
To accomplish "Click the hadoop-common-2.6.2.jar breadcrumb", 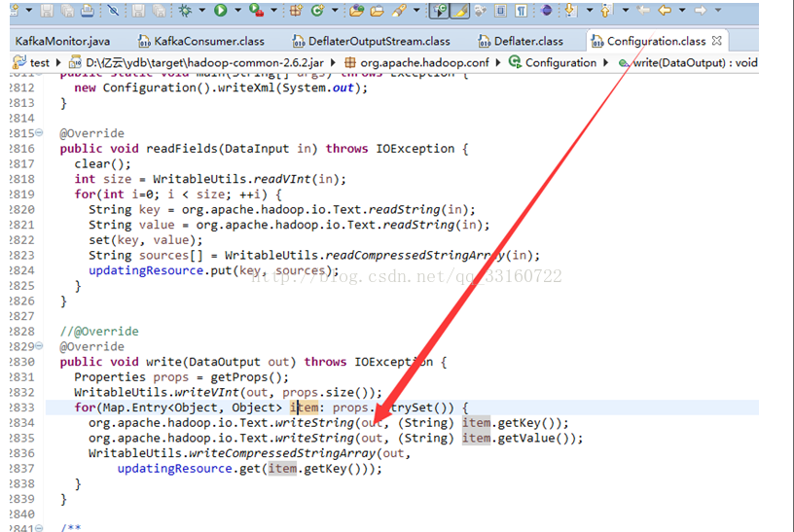I will pyautogui.click(x=197, y=62).
